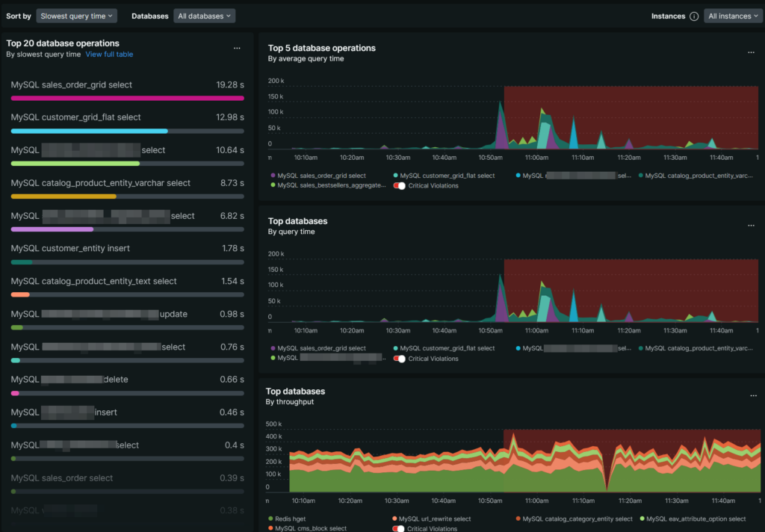Expand the All instances dropdown

tap(733, 16)
